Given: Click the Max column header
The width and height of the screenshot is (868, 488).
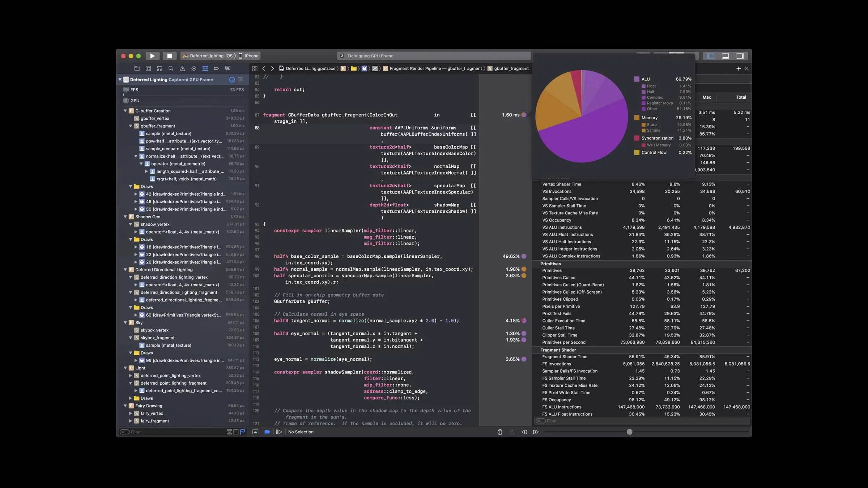Looking at the screenshot, I should pos(706,97).
